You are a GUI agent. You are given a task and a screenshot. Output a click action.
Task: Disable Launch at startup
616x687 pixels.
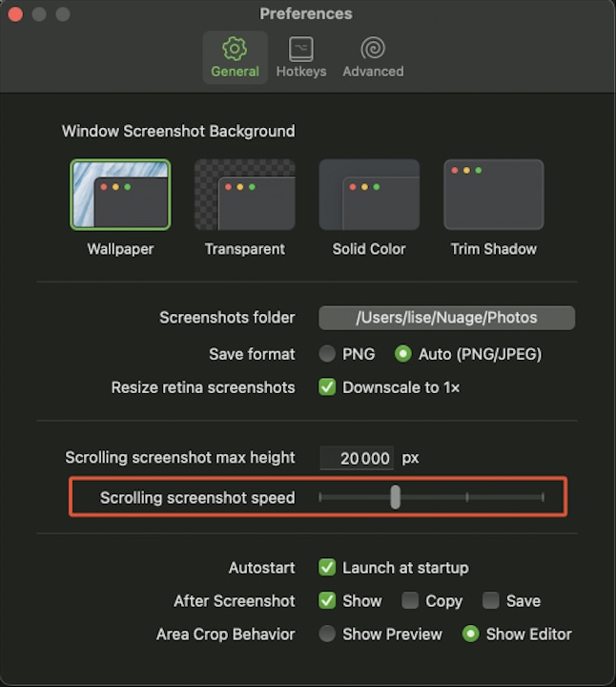point(328,568)
